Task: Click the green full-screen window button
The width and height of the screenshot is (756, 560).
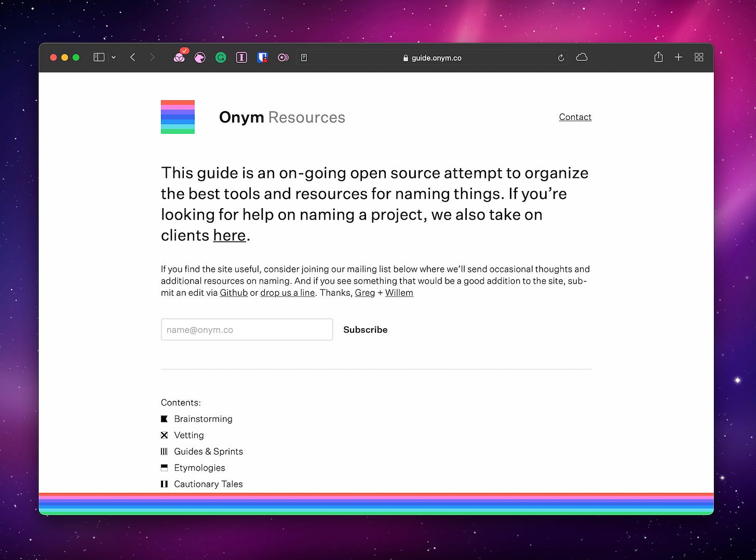Action: point(76,58)
